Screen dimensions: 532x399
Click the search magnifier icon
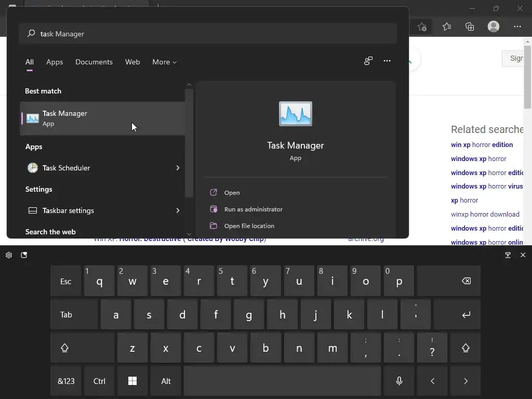point(31,33)
